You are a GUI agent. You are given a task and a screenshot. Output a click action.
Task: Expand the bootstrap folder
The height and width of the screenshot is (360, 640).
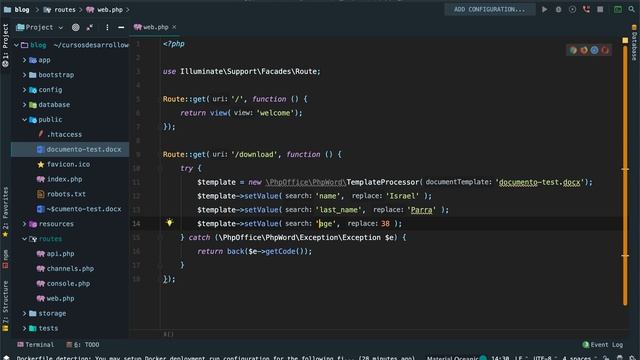pyautogui.click(x=24, y=75)
